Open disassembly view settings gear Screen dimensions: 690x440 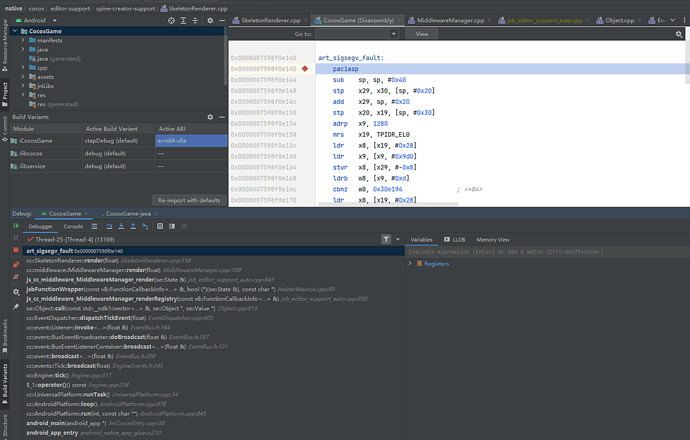pyautogui.click(x=679, y=33)
